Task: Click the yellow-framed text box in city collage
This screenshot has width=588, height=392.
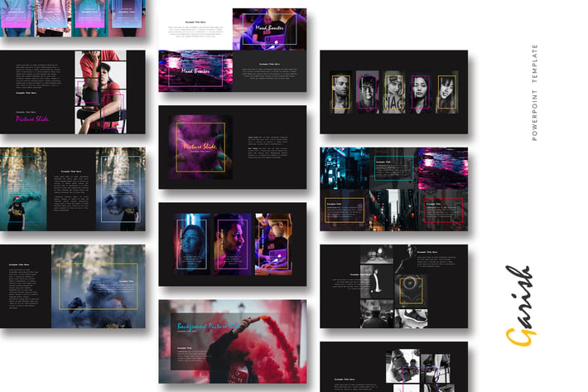Action: (345, 210)
